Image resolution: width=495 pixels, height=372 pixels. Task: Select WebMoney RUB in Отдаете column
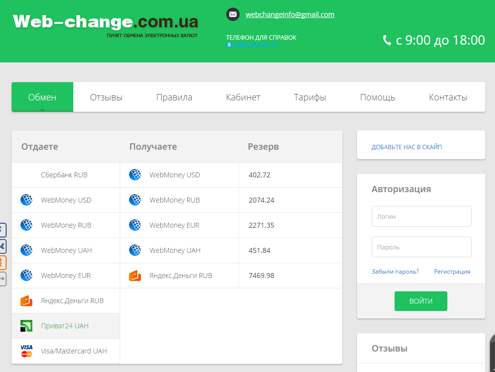(66, 225)
